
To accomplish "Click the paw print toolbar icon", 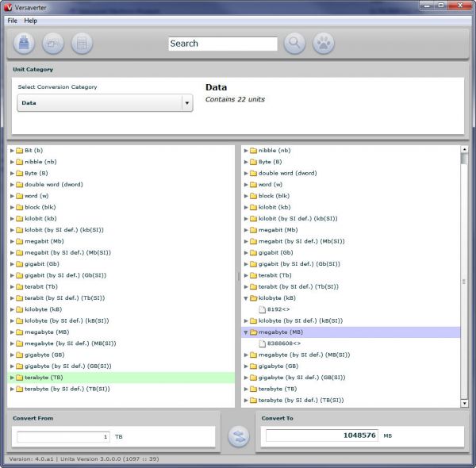I will coord(324,44).
